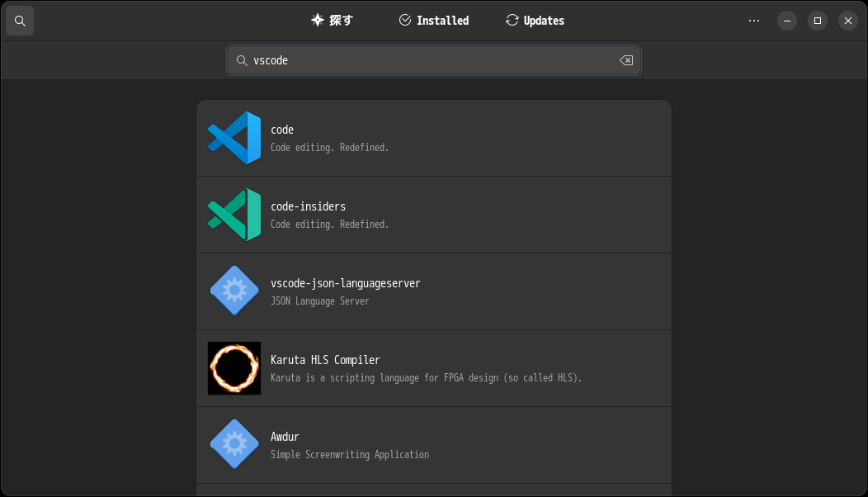Click the search field containing vscode

coord(434,60)
